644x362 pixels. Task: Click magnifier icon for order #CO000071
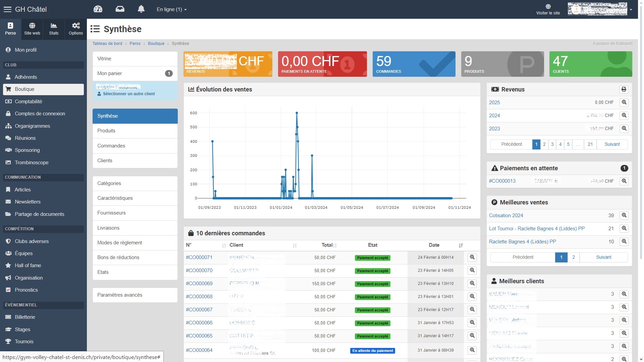472,257
